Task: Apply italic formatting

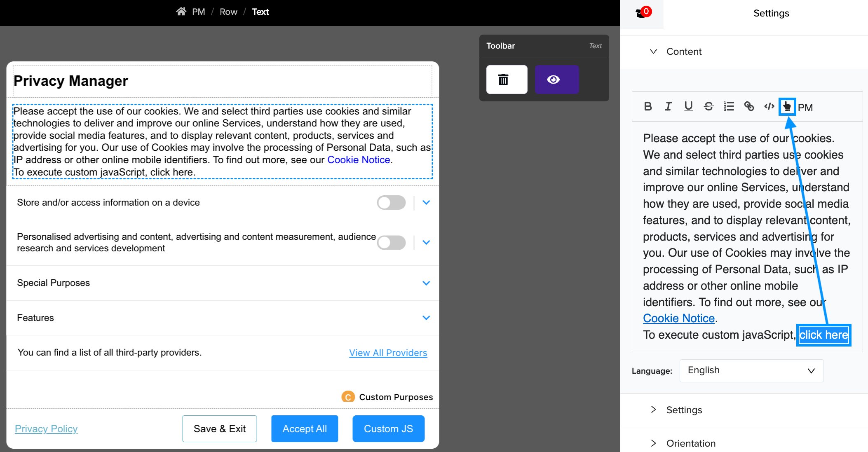Action: click(x=668, y=107)
